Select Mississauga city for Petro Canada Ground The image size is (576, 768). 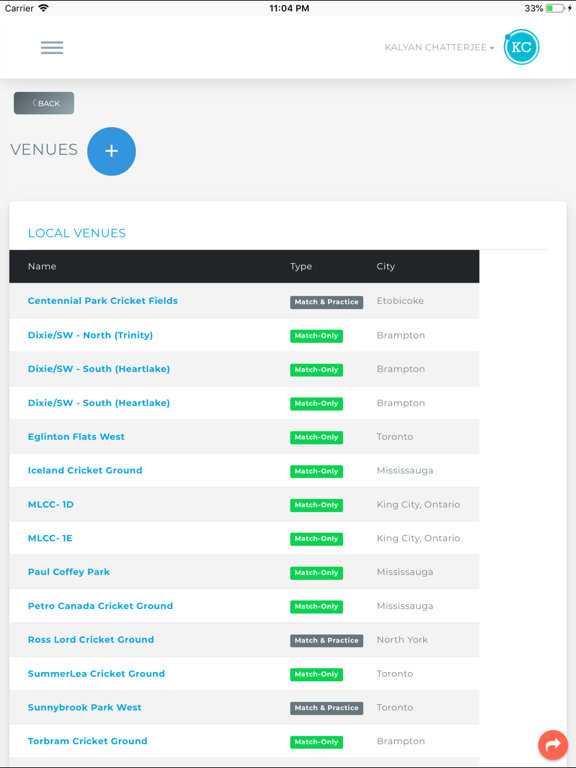pos(405,606)
